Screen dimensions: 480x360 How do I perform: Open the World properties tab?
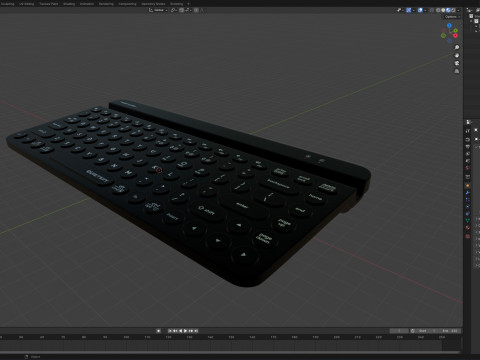click(x=468, y=167)
